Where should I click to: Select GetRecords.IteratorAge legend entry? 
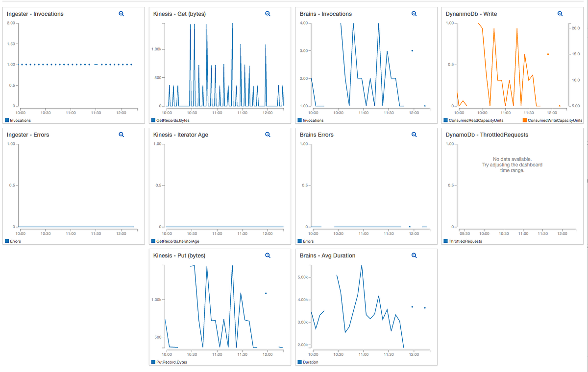(x=175, y=241)
